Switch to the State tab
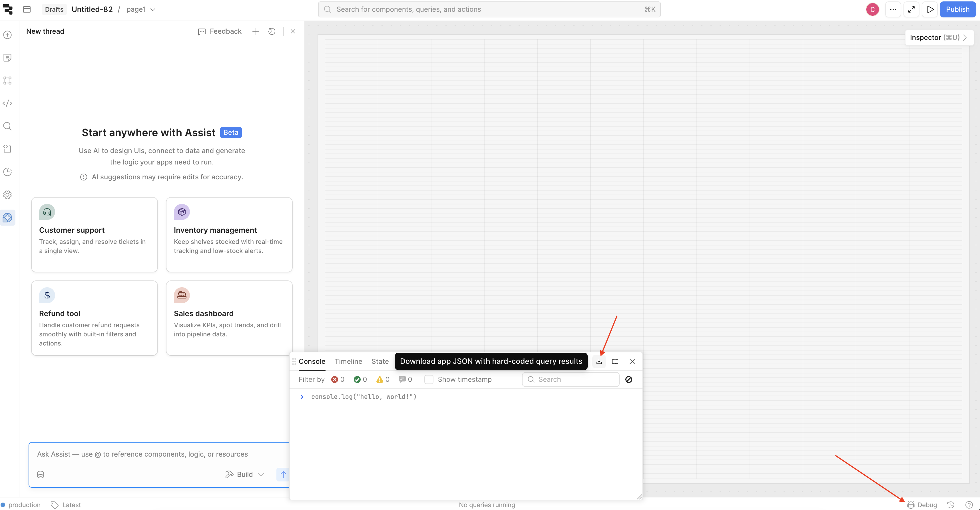The image size is (980, 510). (380, 362)
